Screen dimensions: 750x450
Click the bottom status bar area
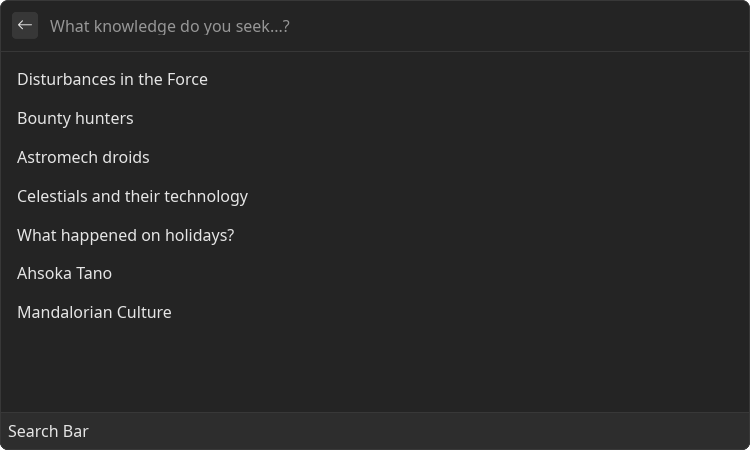coord(375,431)
